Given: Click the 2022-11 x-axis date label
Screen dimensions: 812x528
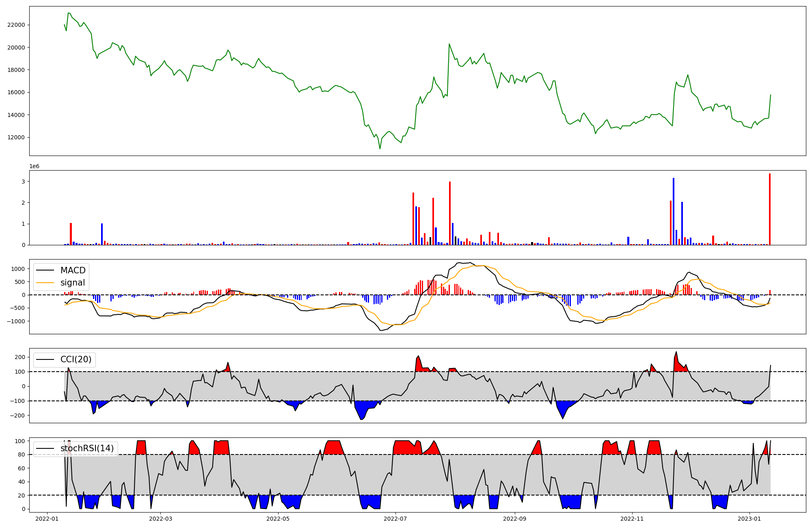Looking at the screenshot, I should [x=632, y=519].
